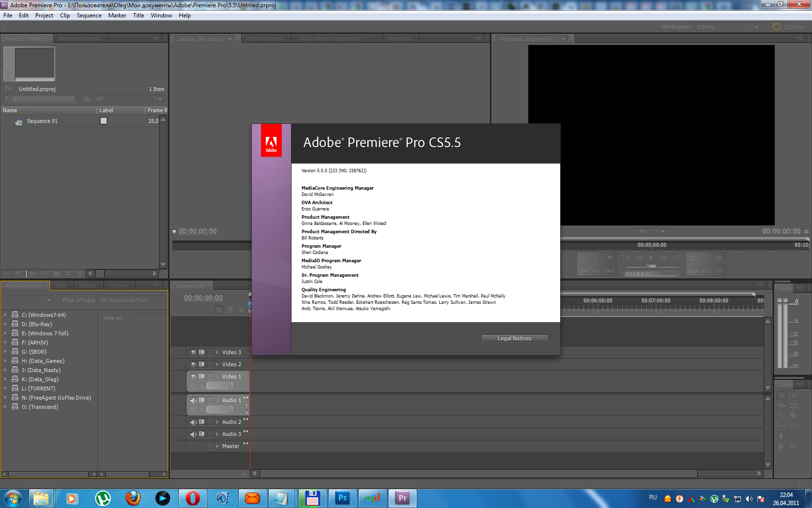Viewport: 812px width, 508px height.
Task: Toggle Safe Margins in Program monitor
Action: tap(706, 258)
